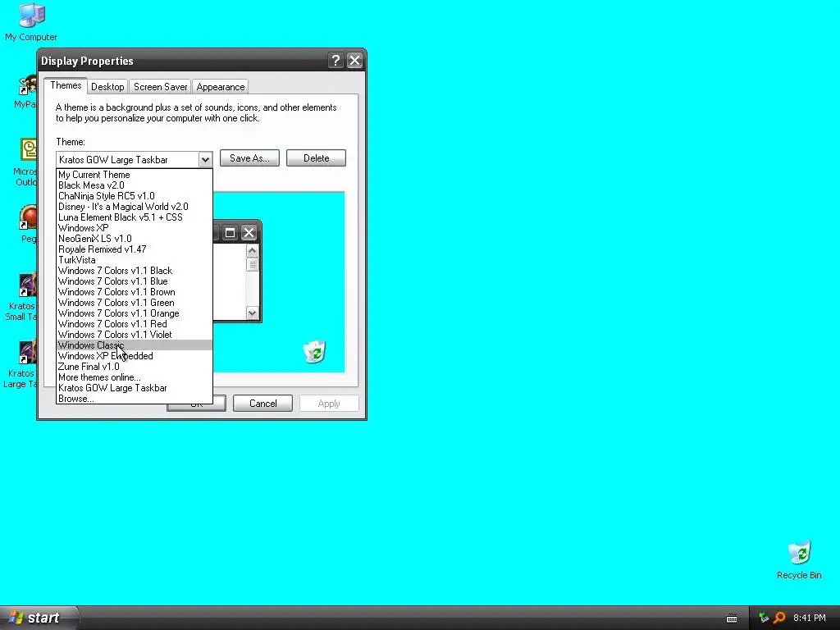Select the Themes tab

pyautogui.click(x=66, y=85)
